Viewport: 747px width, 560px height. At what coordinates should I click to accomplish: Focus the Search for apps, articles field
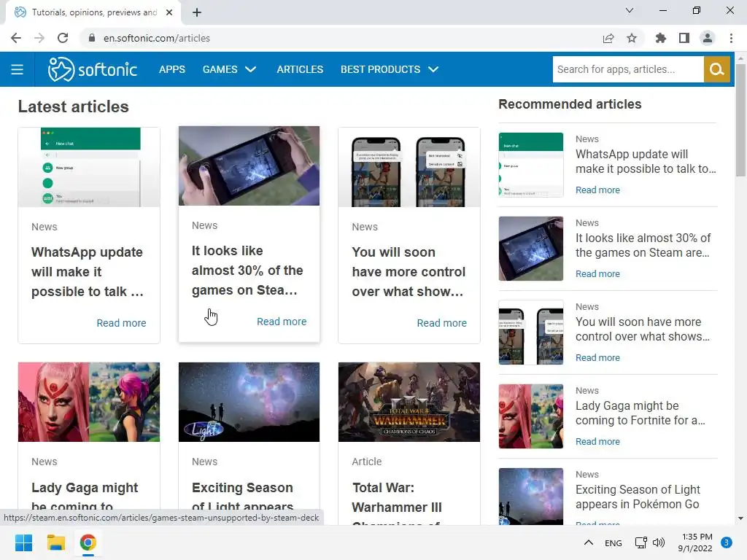[628, 69]
